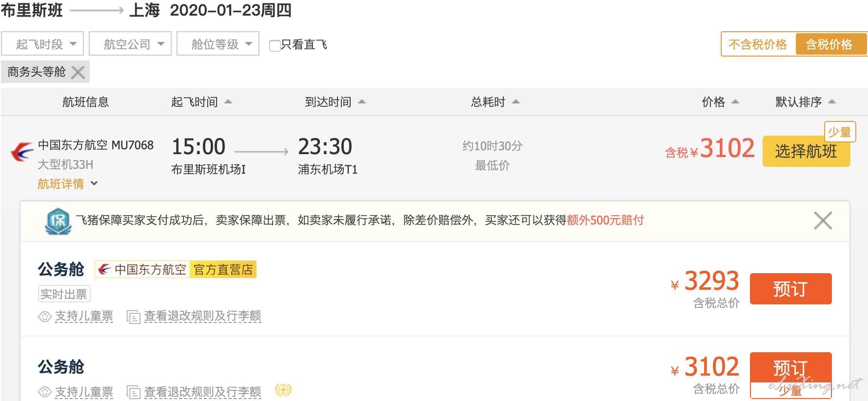Click the gold coin icon in second fare
Screen dimensions: 868x401
click(283, 390)
